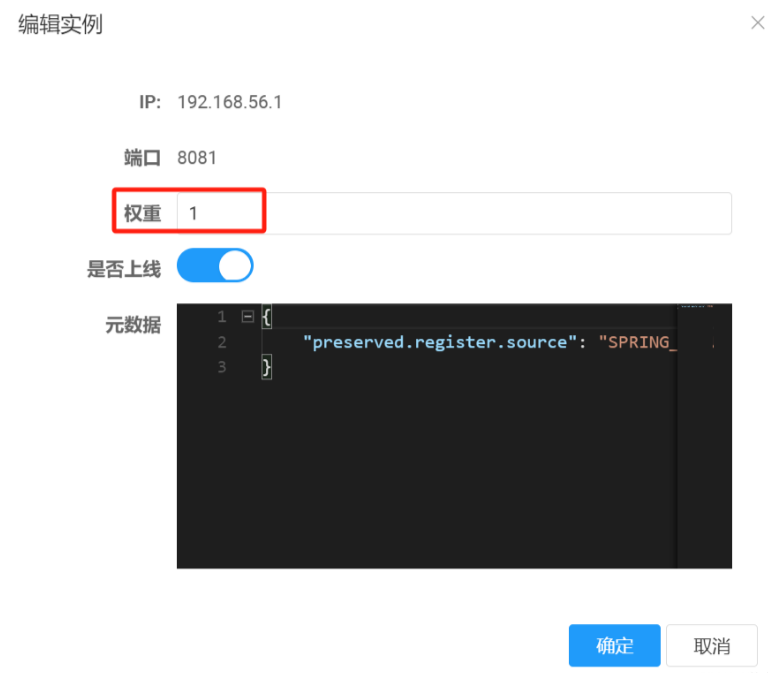Viewport: 768px width, 673px height.
Task: Click the 元数据 label
Action: click(133, 325)
